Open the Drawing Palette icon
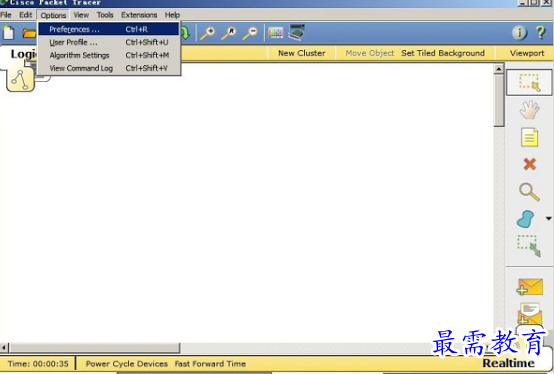554x374 pixels. (x=276, y=33)
